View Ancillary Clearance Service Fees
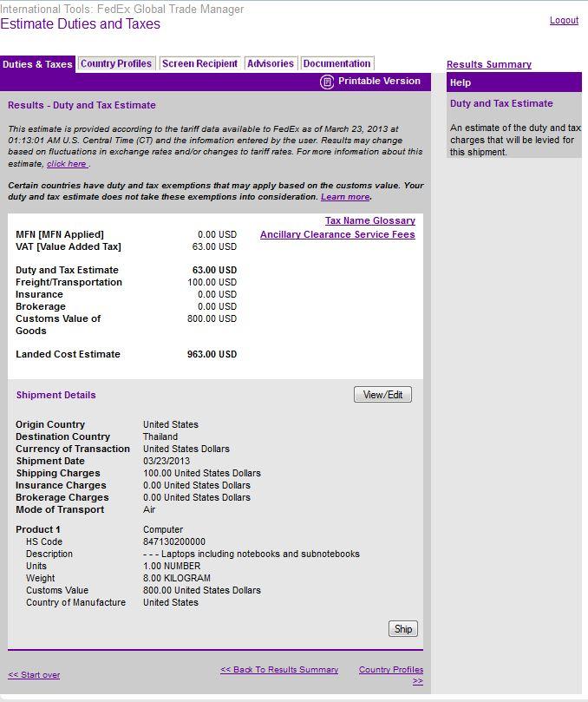This screenshot has width=588, height=702. click(x=337, y=234)
